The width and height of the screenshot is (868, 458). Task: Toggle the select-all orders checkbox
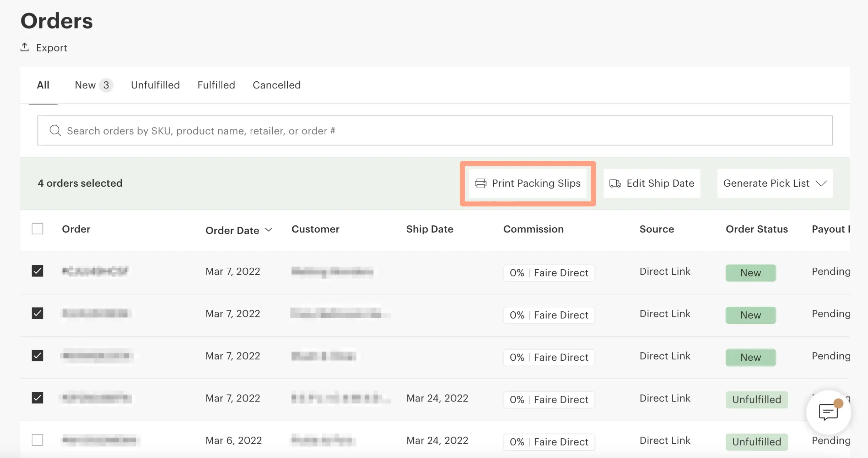37,229
